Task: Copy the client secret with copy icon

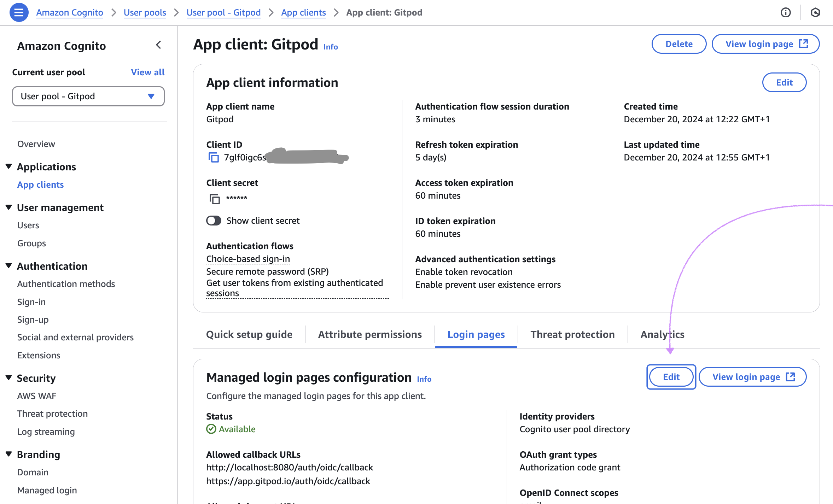Action: [214, 199]
